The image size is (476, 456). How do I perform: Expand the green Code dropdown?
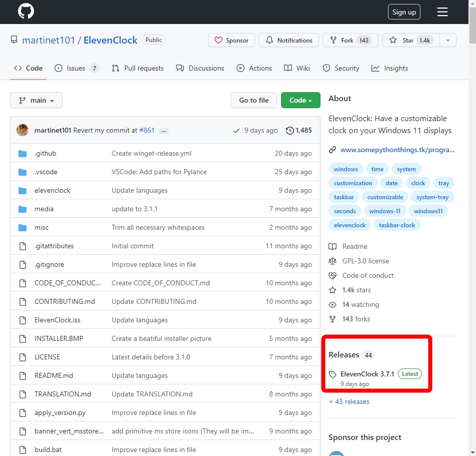[x=300, y=100]
